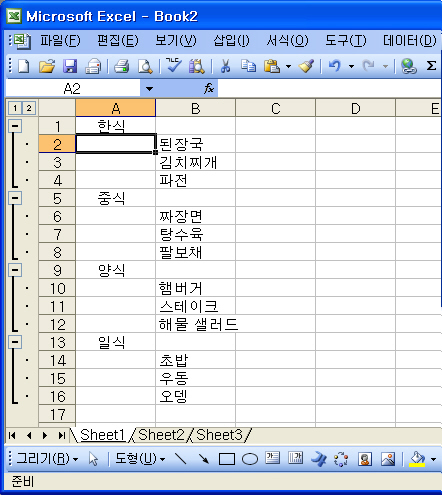The height and width of the screenshot is (495, 442).
Task: Collapse the 양식 outline group
Action: pos(15,270)
